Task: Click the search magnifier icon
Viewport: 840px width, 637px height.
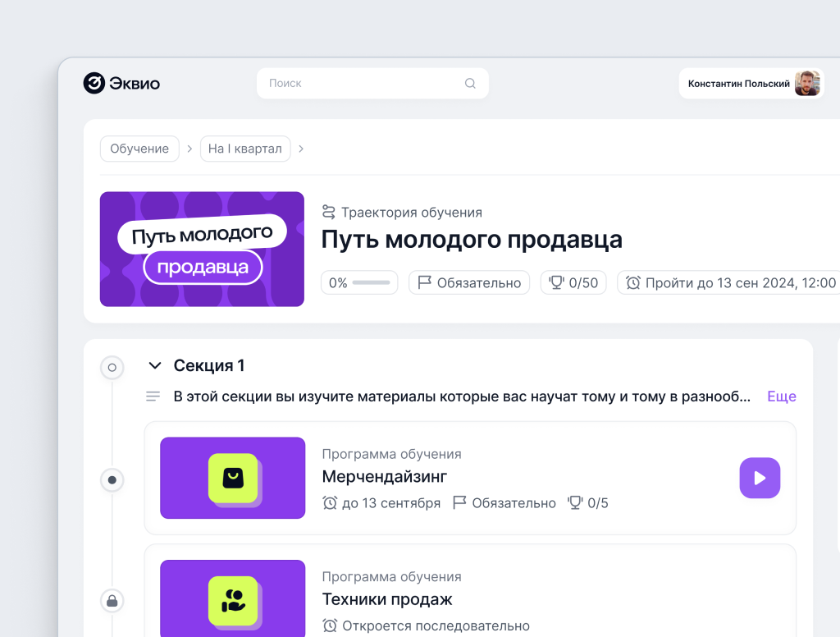Action: 469,83
